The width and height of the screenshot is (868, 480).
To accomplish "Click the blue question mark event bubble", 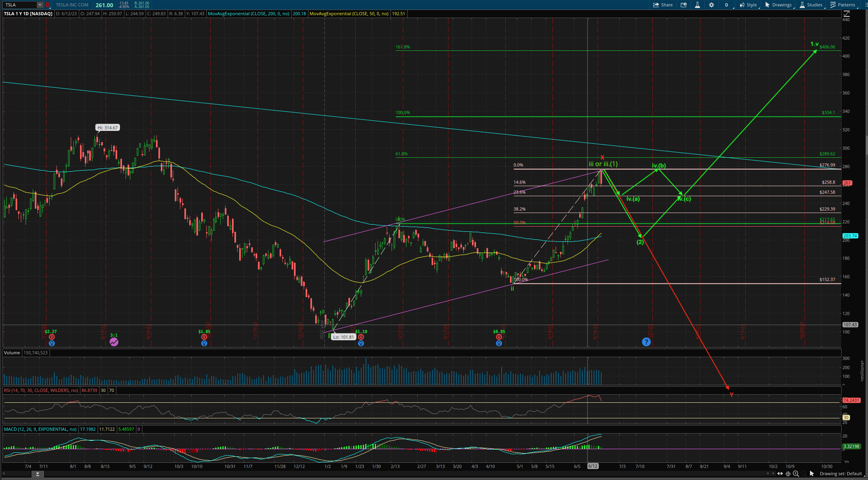I will 646,342.
